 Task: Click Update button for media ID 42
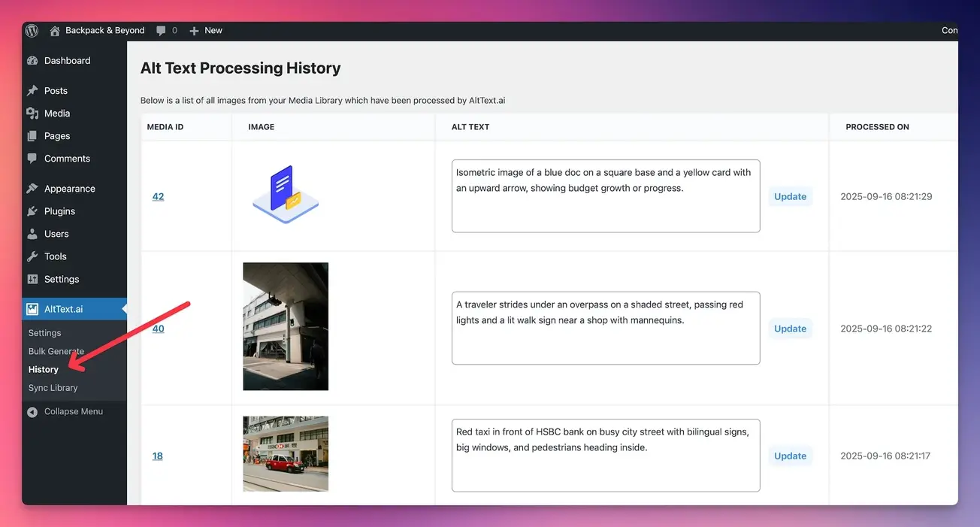pyautogui.click(x=790, y=196)
